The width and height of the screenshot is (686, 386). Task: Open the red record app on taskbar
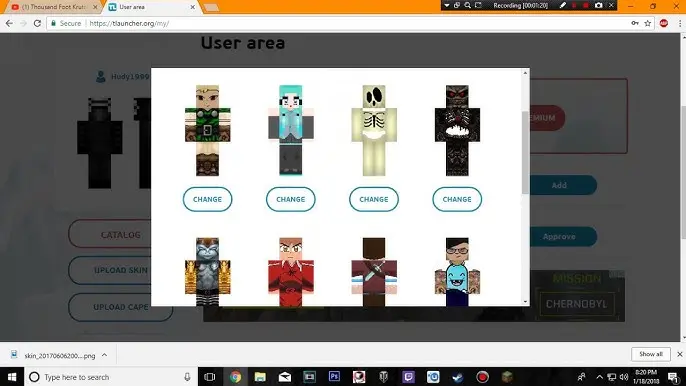pyautogui.click(x=483, y=377)
